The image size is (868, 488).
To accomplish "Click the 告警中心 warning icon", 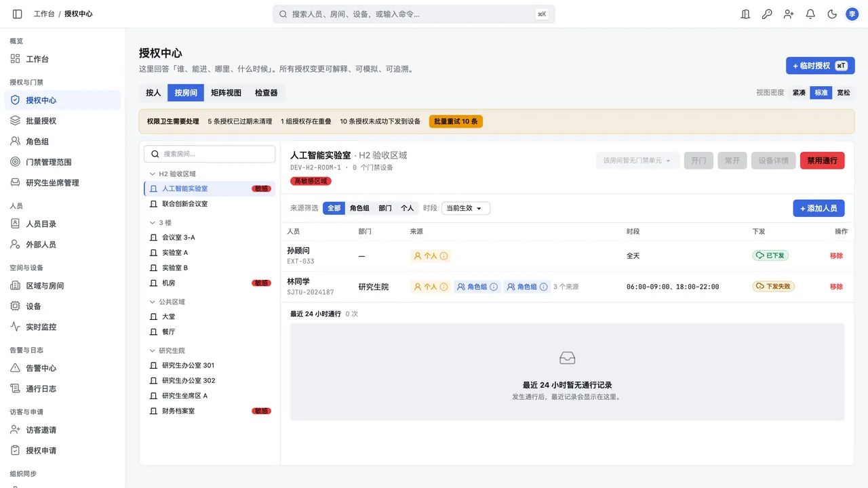I will pos(15,368).
